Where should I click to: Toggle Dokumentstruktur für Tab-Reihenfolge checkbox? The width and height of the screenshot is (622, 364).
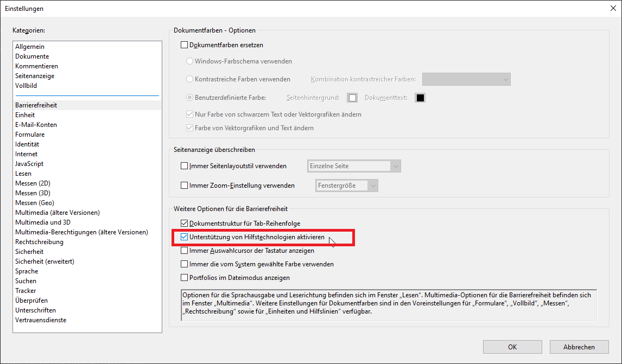click(x=184, y=223)
